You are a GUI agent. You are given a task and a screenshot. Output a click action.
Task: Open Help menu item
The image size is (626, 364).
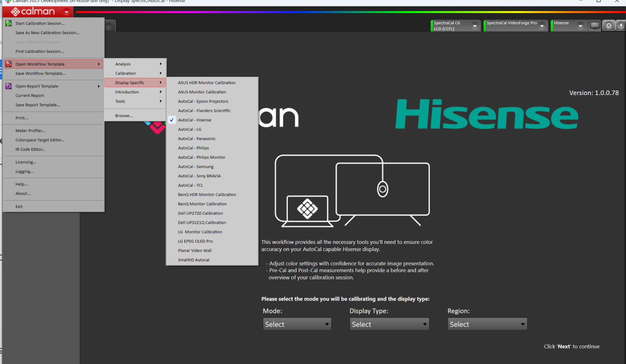(54, 185)
